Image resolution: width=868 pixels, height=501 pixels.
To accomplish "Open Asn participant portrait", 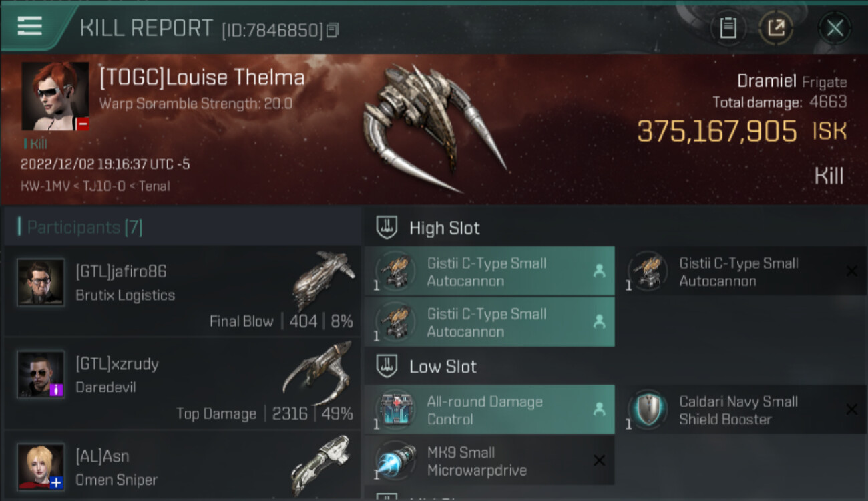I will pos(41,466).
